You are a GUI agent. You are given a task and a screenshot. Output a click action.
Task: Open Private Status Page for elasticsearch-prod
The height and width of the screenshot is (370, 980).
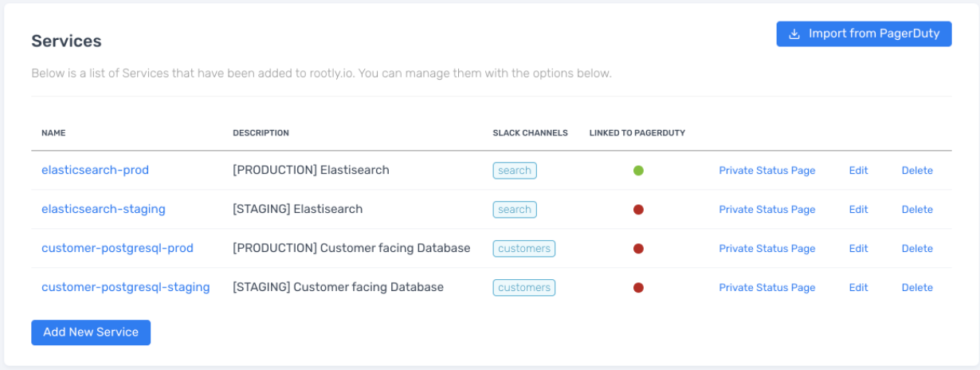(767, 170)
